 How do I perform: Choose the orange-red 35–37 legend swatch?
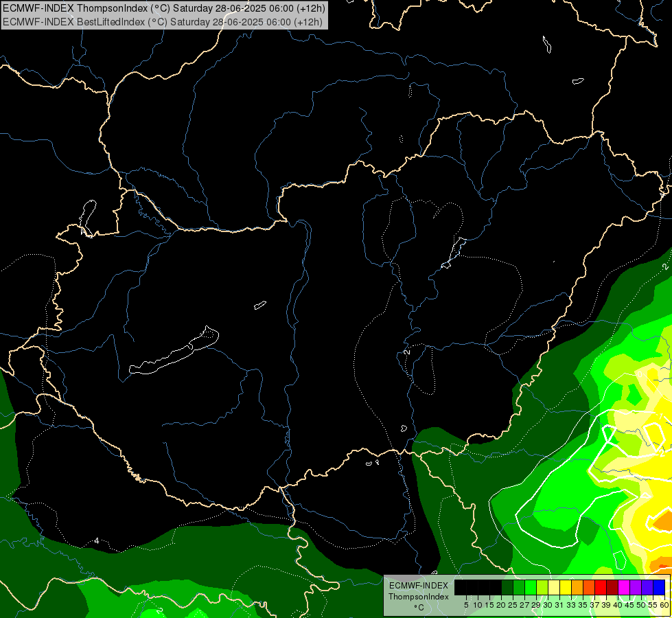[x=589, y=587]
